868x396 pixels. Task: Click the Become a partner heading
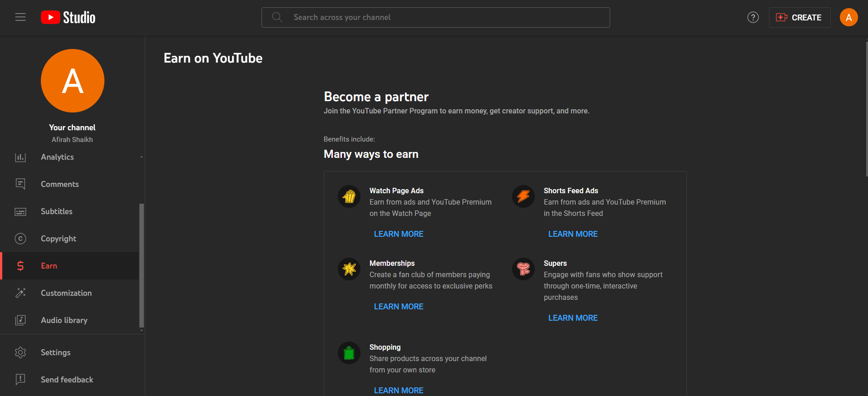click(376, 97)
